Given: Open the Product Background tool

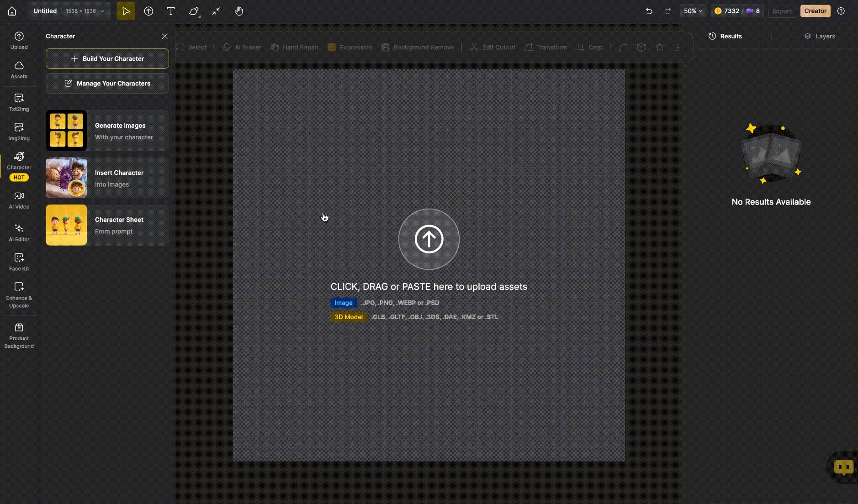Looking at the screenshot, I should [19, 336].
